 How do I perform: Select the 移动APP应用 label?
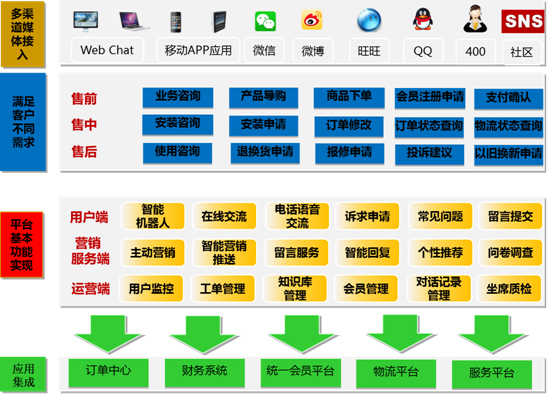coord(198,50)
